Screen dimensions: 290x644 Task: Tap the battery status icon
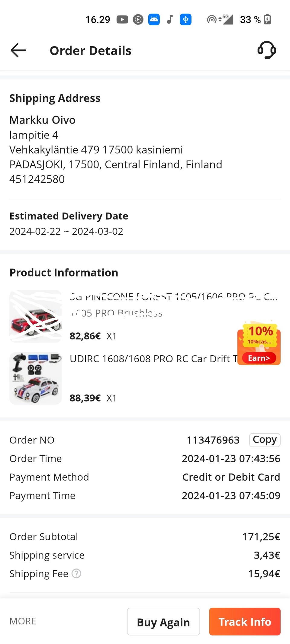[267, 20]
